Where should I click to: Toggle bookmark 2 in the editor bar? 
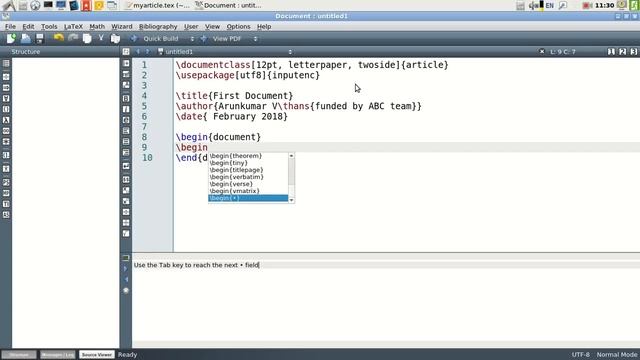point(622,51)
